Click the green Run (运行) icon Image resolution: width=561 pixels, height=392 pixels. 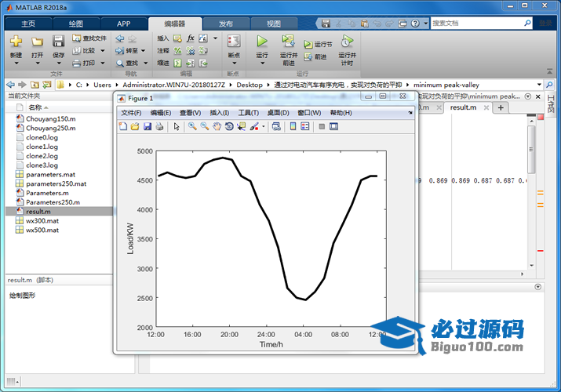coord(262,41)
